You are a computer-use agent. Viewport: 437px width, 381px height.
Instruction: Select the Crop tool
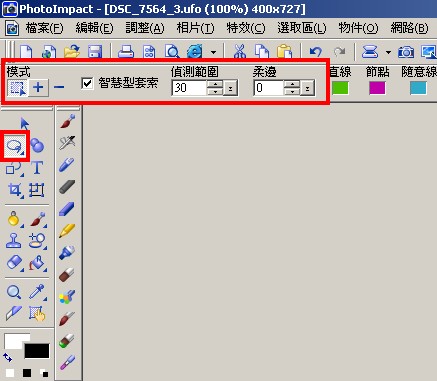(15, 190)
